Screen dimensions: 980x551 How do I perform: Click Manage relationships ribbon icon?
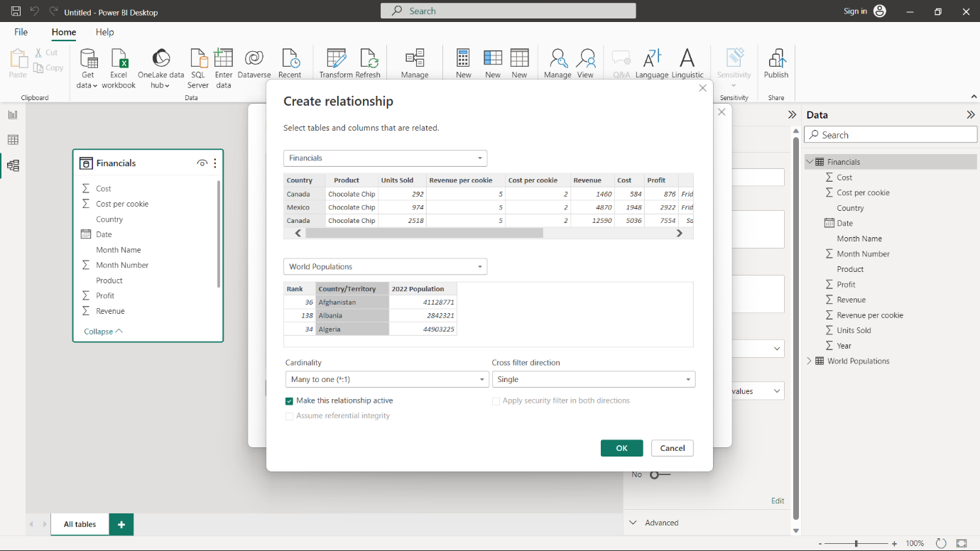(x=415, y=64)
